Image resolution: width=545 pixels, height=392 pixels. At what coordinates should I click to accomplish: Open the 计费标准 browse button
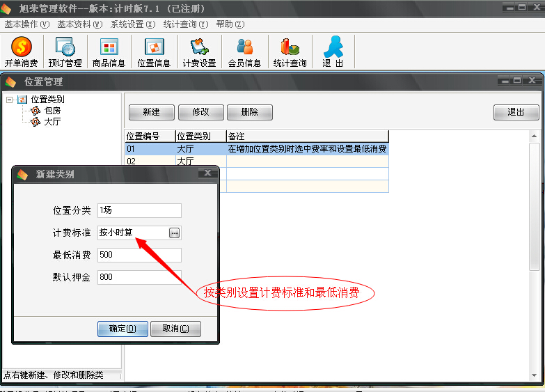coord(175,233)
